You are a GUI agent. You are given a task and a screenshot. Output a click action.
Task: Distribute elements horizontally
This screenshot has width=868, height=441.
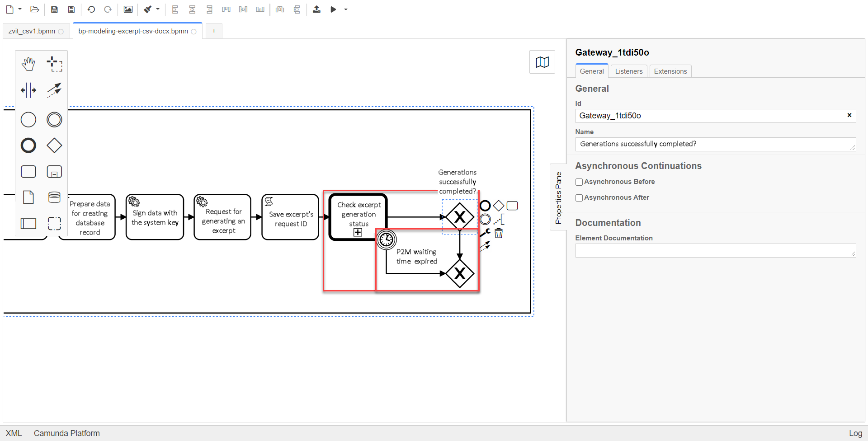280,9
